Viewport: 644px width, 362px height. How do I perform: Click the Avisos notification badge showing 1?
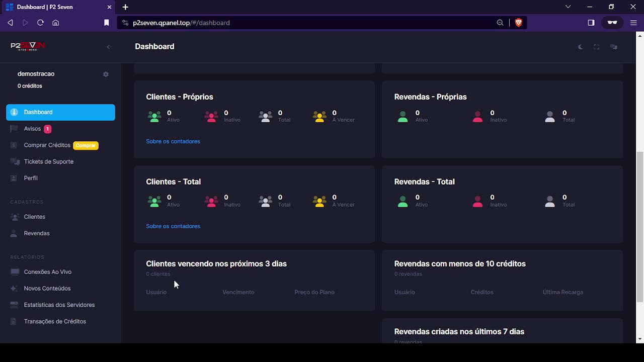[47, 129]
